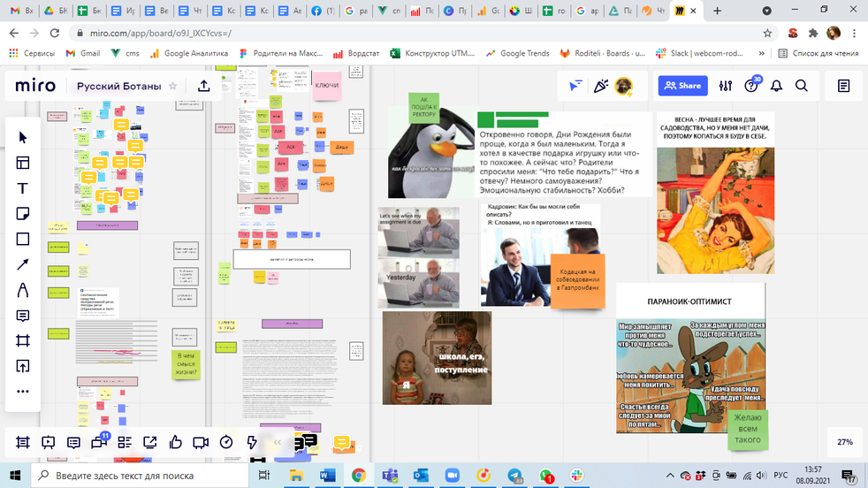
Task: Open Сервисы apps shortcut in bookmarks bar
Action: pyautogui.click(x=32, y=53)
